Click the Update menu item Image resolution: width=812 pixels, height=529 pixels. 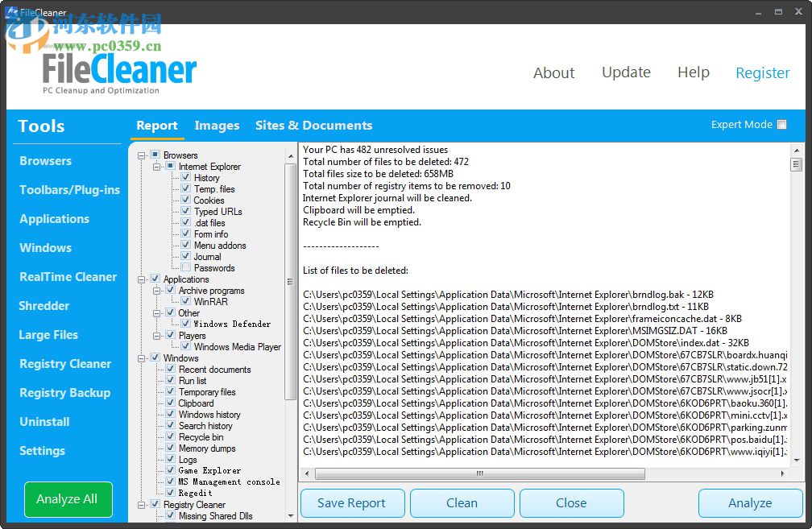point(626,72)
